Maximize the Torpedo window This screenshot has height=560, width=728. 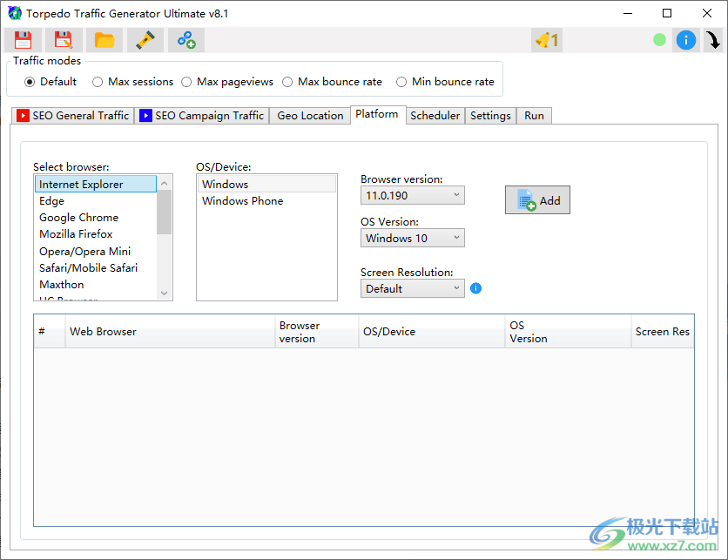(667, 13)
